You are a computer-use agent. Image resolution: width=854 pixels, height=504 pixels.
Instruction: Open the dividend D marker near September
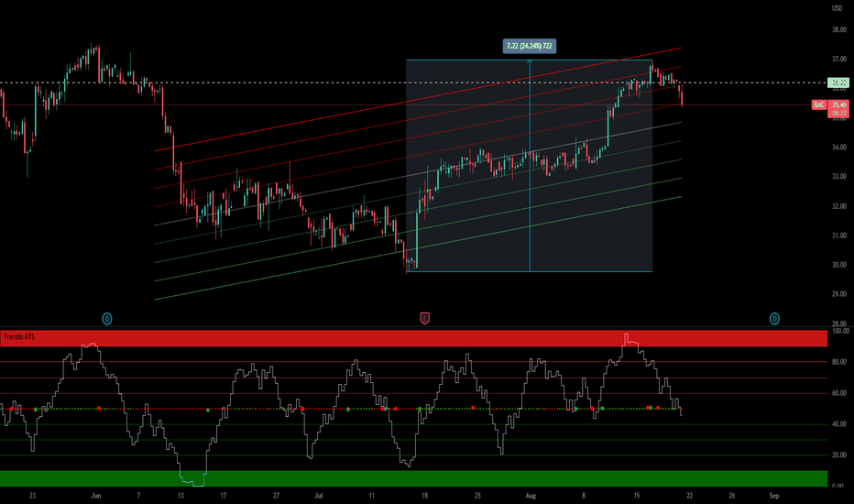tap(774, 319)
